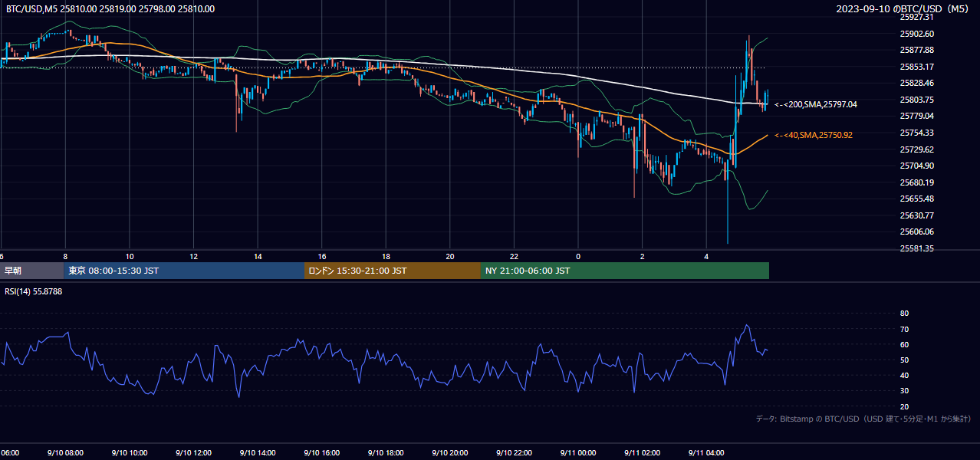The height and width of the screenshot is (460, 980).
Task: Click RSI axis level 40
Action: [x=905, y=375]
